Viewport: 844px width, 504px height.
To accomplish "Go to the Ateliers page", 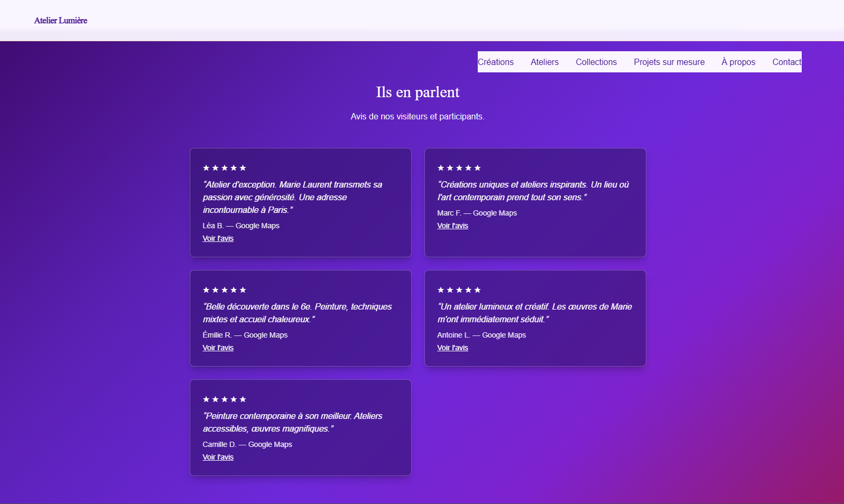I will coord(544,62).
